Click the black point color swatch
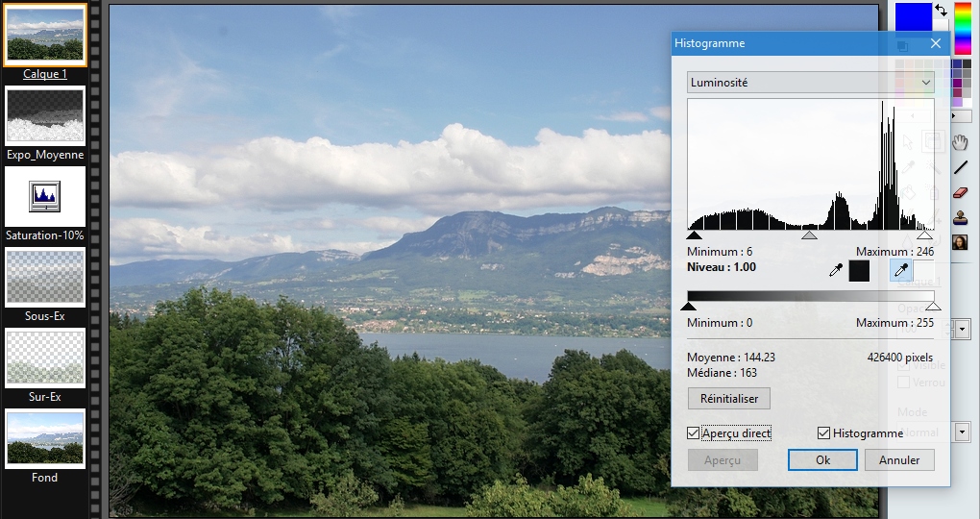Screen dimensions: 980x519 click(x=859, y=270)
